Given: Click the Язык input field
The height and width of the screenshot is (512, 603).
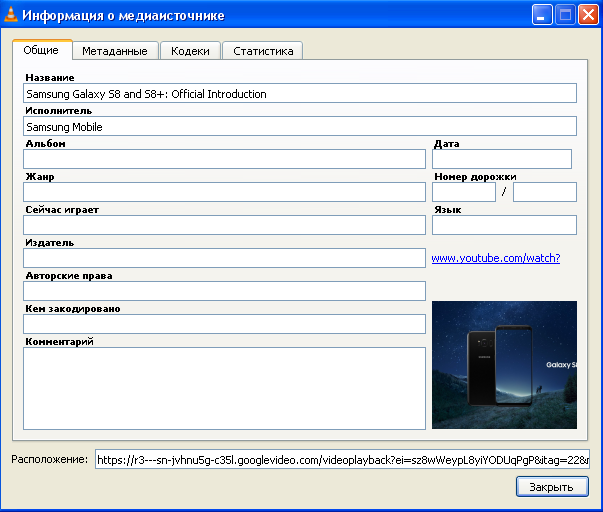Looking at the screenshot, I should (504, 225).
